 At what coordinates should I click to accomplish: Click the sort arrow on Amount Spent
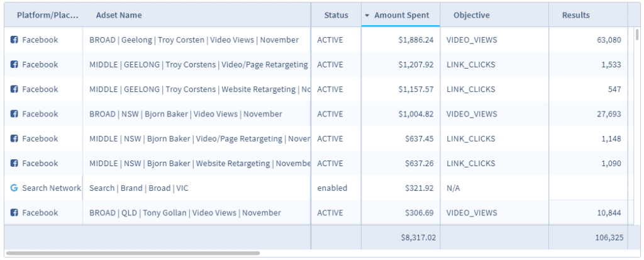367,15
